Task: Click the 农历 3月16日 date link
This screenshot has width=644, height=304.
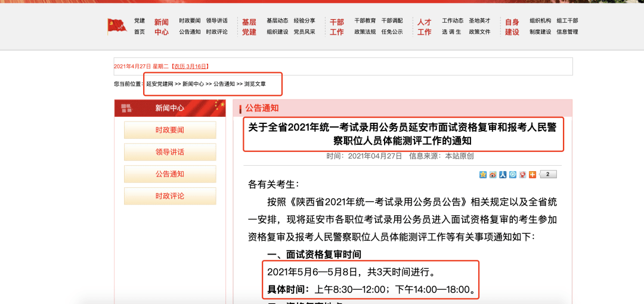Action: click(x=190, y=66)
